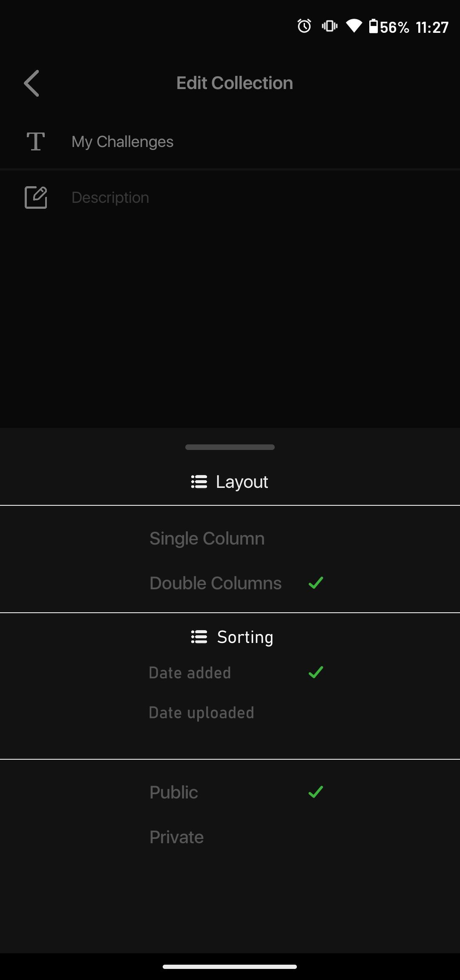Choose Date added sorting
Viewport: 460px width, 980px height.
point(230,673)
